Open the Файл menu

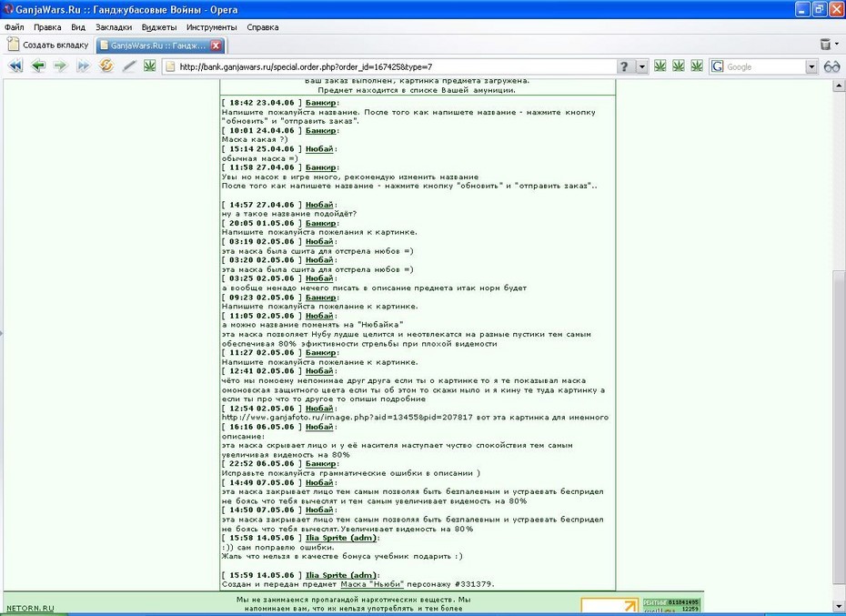tap(14, 27)
